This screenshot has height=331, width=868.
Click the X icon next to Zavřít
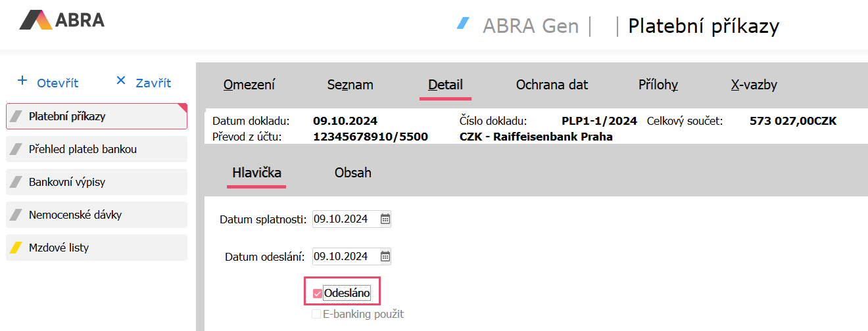pos(120,81)
